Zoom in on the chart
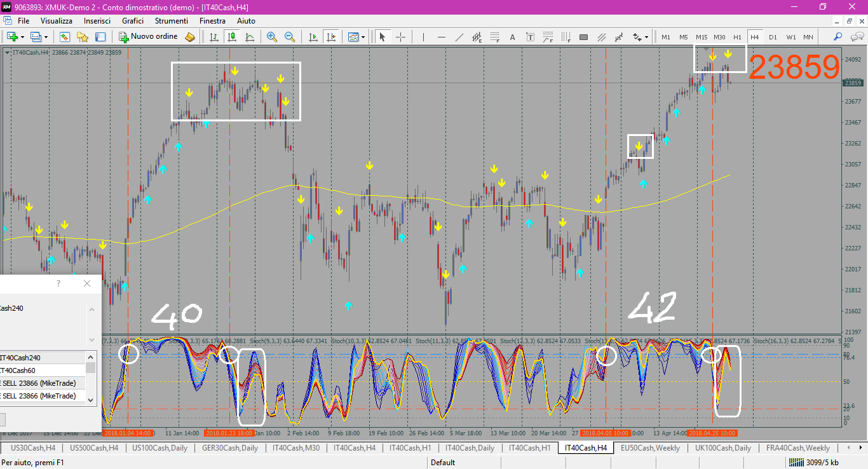This screenshot has width=868, height=469. (272, 37)
